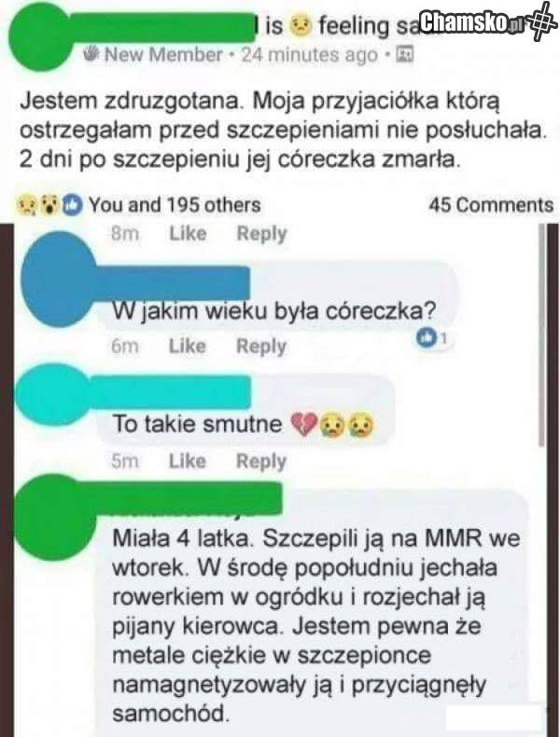Click the '24 minutes ago' post timestamp
The height and width of the screenshot is (737, 560).
pos(309,55)
